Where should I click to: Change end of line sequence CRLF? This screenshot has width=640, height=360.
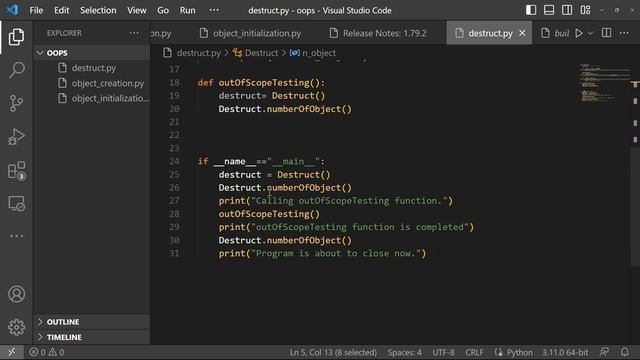coord(474,352)
